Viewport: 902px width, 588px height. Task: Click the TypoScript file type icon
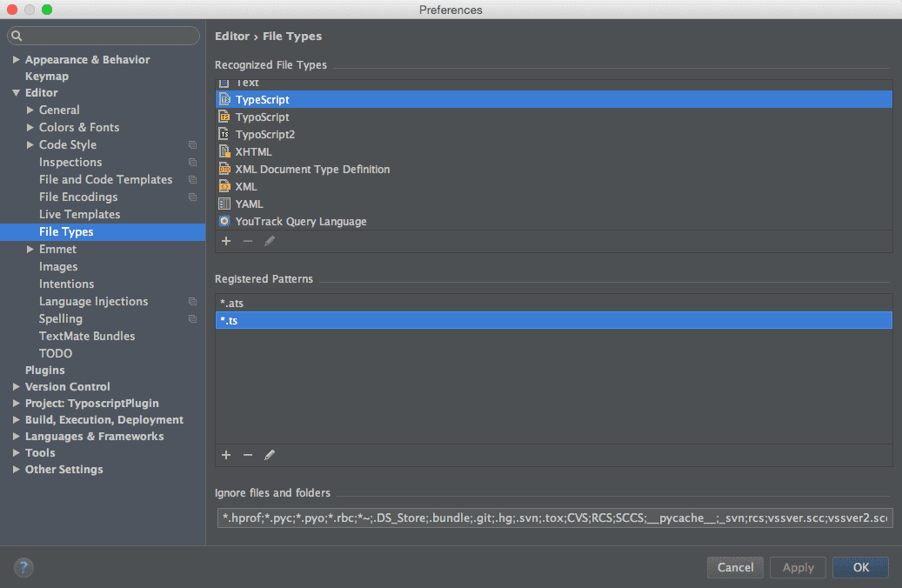click(225, 117)
